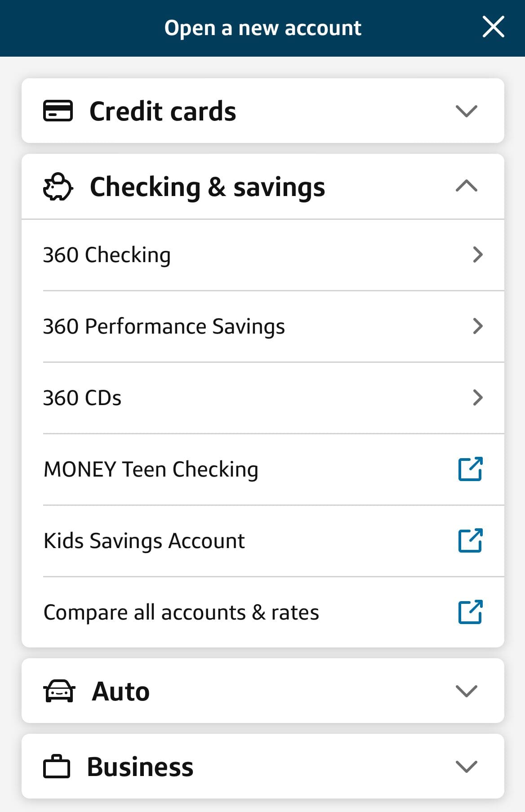Collapse the Checking & savings section
The width and height of the screenshot is (525, 812).
(x=467, y=187)
